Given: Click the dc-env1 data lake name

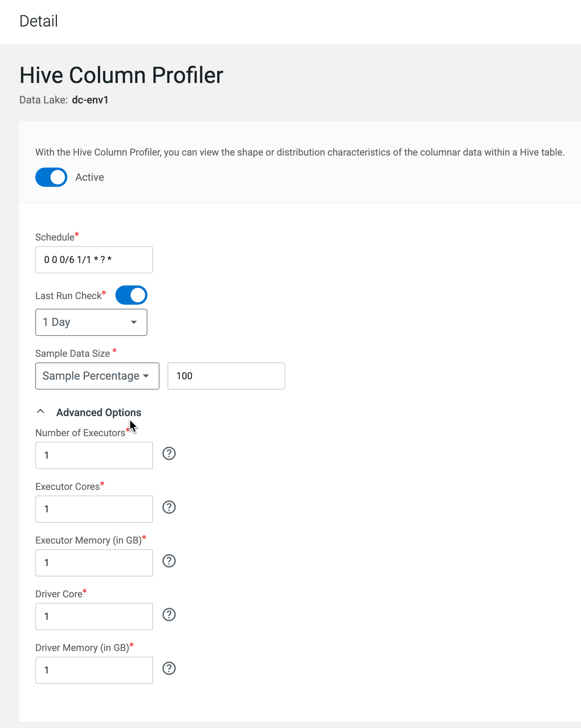Looking at the screenshot, I should point(90,100).
